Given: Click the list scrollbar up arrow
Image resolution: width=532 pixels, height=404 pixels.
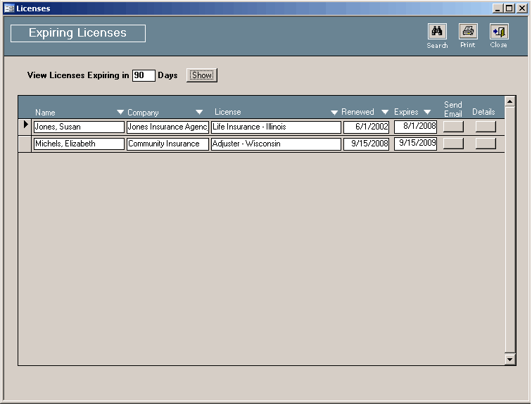Looking at the screenshot, I should (x=509, y=101).
